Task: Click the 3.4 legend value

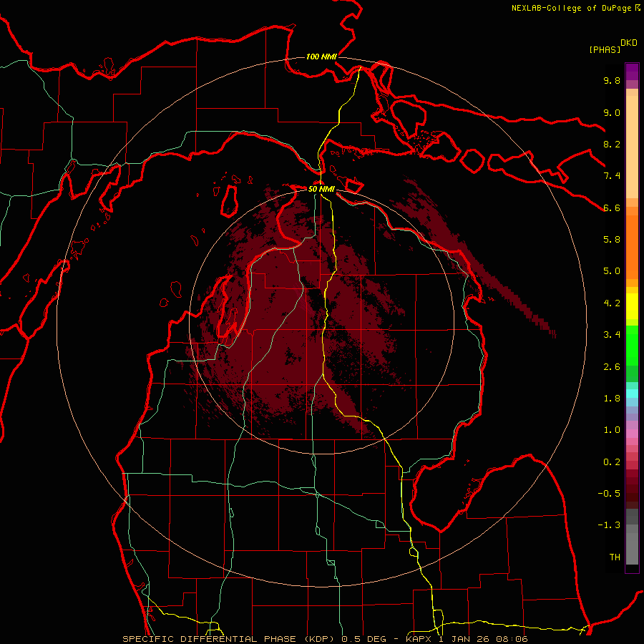Action: coord(612,335)
